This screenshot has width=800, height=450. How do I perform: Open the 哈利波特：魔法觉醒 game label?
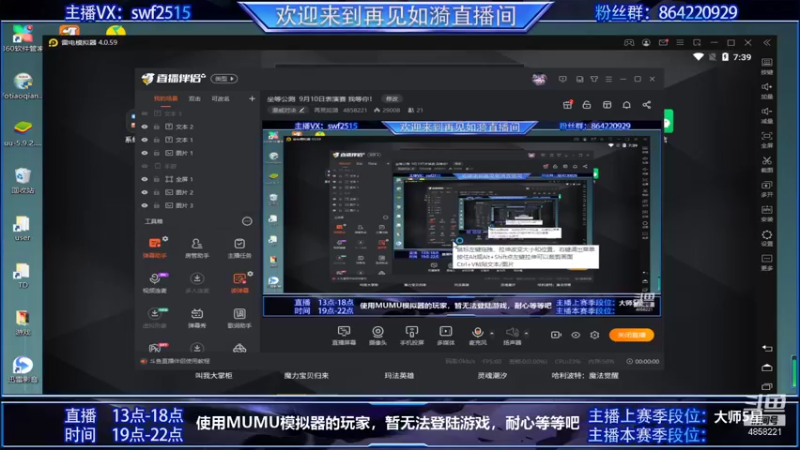coord(585,376)
